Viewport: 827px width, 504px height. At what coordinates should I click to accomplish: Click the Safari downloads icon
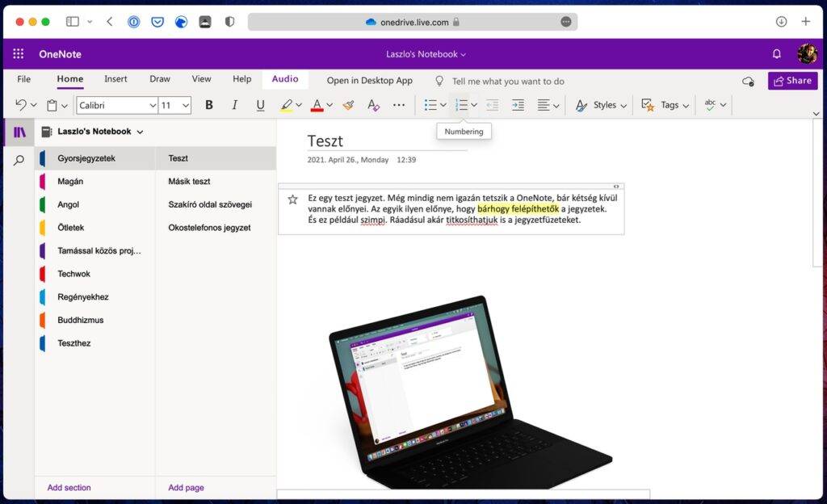(781, 22)
